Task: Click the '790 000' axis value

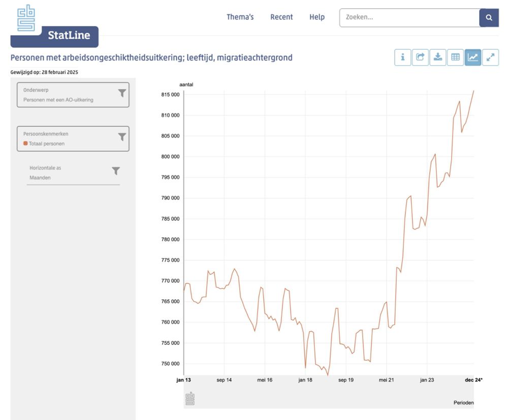Action: (x=170, y=198)
